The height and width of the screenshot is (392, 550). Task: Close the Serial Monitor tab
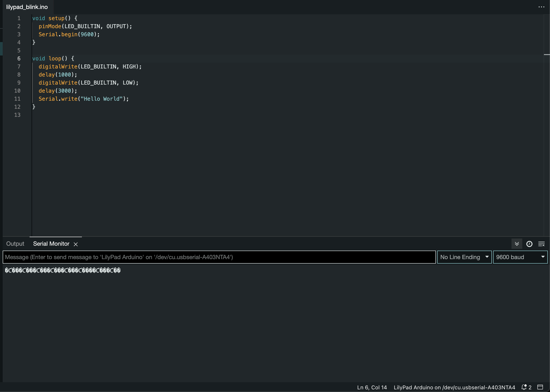coord(76,244)
